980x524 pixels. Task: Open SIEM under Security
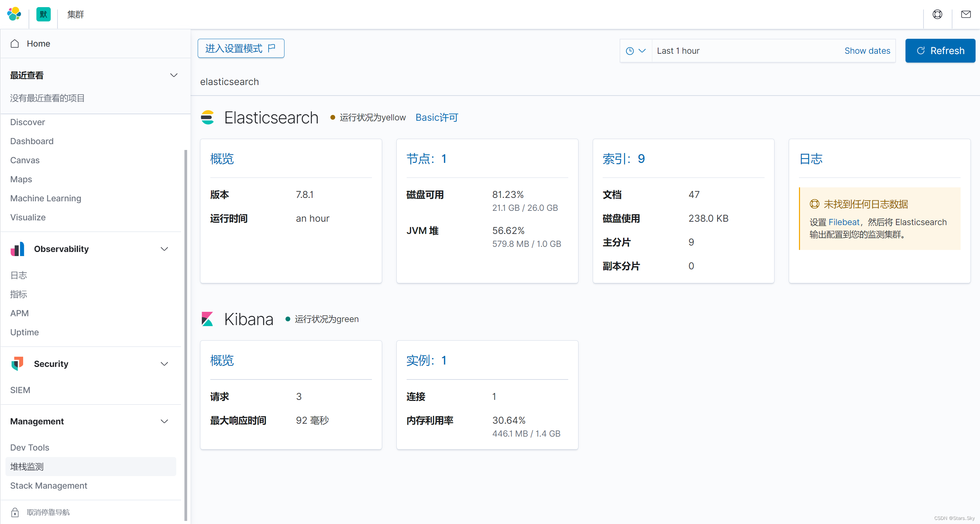coord(20,390)
